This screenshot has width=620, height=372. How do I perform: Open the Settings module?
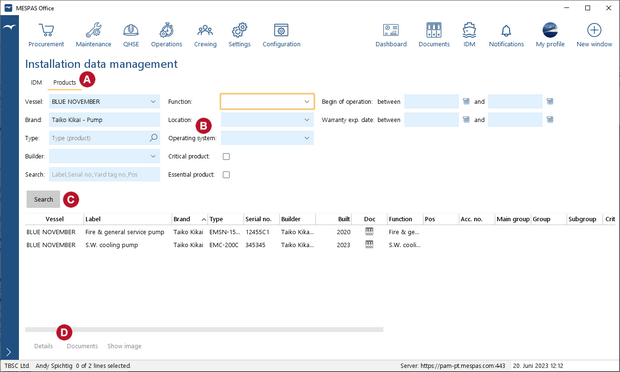239,35
